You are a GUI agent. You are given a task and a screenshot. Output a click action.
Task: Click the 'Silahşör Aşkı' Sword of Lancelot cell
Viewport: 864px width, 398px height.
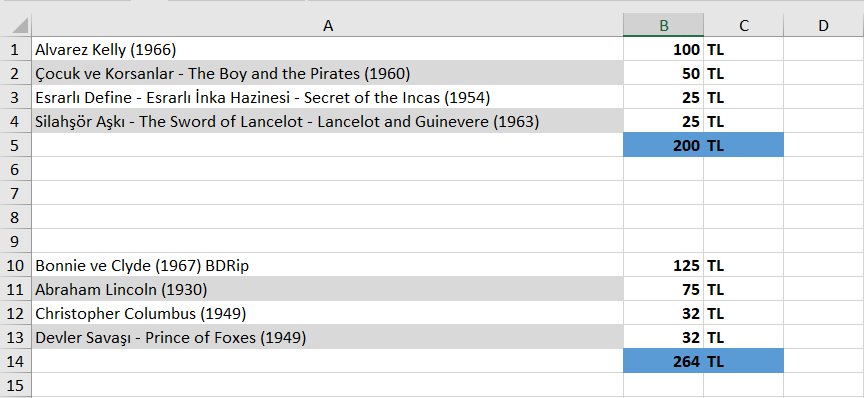(328, 121)
